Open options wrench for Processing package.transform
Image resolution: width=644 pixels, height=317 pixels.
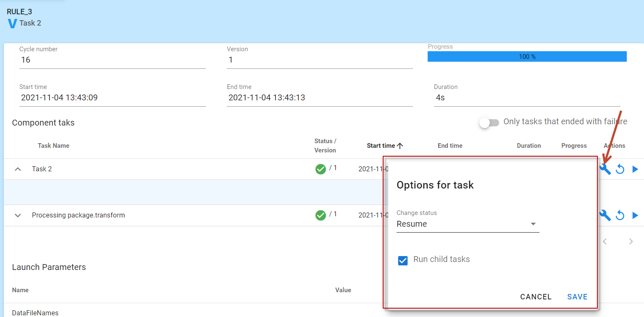coord(605,215)
